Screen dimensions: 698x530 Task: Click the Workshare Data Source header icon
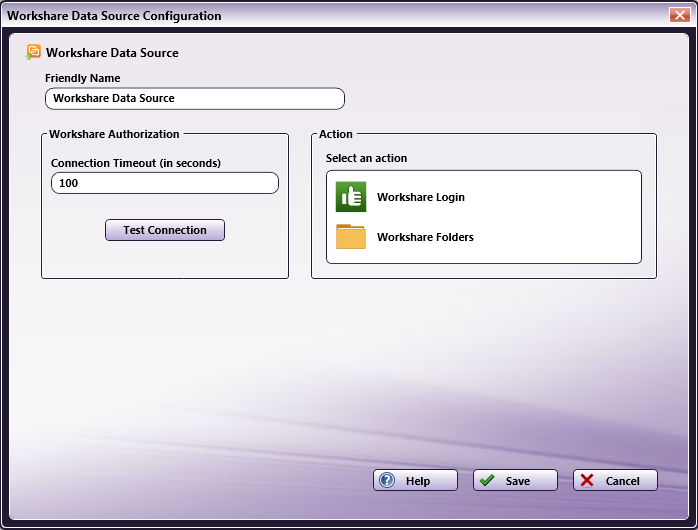coord(33,53)
